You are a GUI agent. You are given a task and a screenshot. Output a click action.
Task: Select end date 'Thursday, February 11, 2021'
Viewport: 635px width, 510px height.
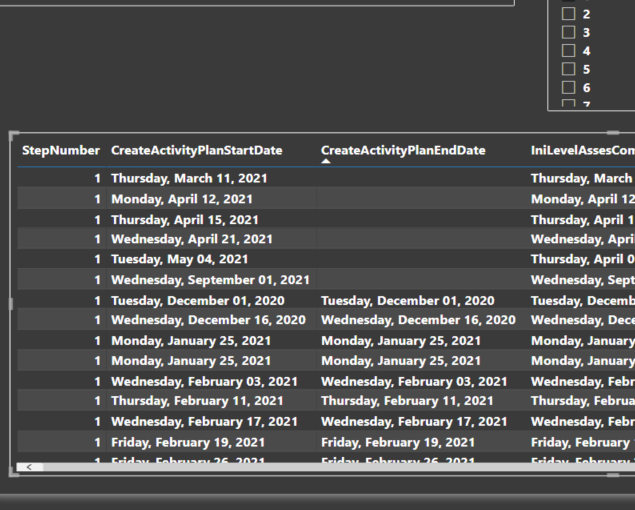(x=407, y=401)
